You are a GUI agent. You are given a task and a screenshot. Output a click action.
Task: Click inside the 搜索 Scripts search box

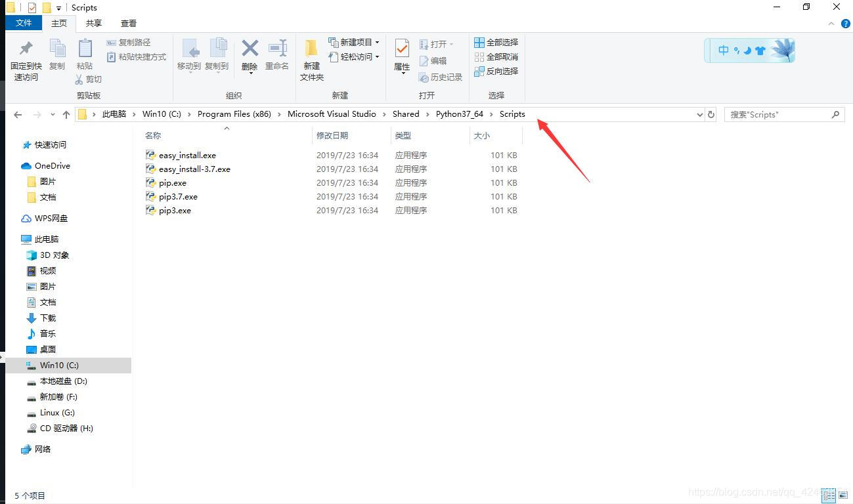click(x=775, y=114)
